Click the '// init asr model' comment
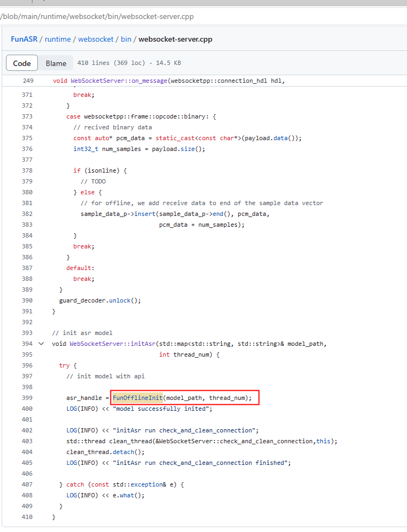This screenshot has height=532, width=407. coord(82,333)
